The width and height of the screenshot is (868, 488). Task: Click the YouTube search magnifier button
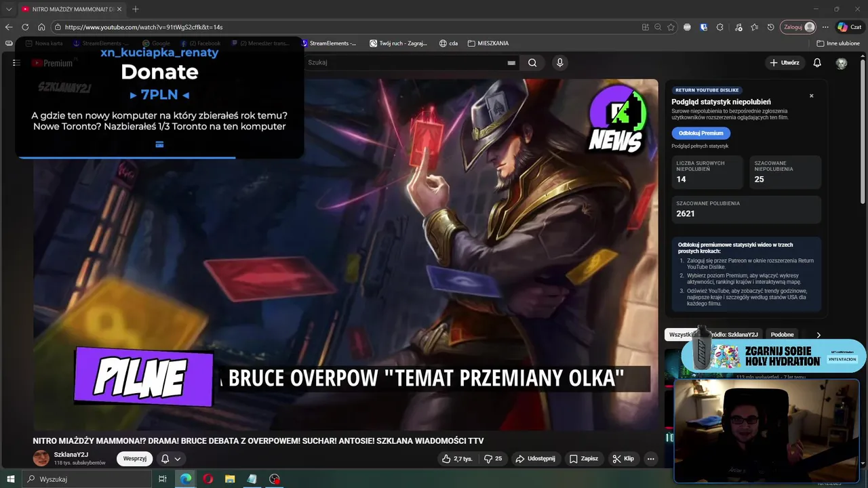click(532, 62)
